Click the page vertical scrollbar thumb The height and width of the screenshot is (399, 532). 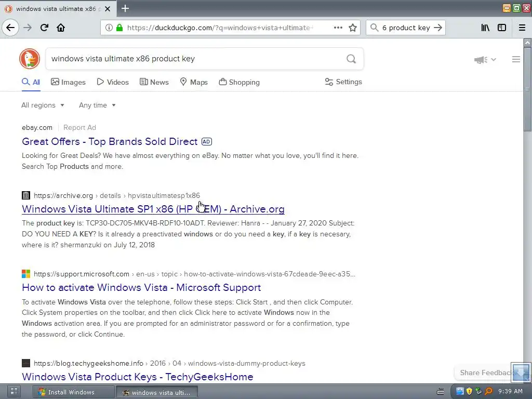(527, 89)
